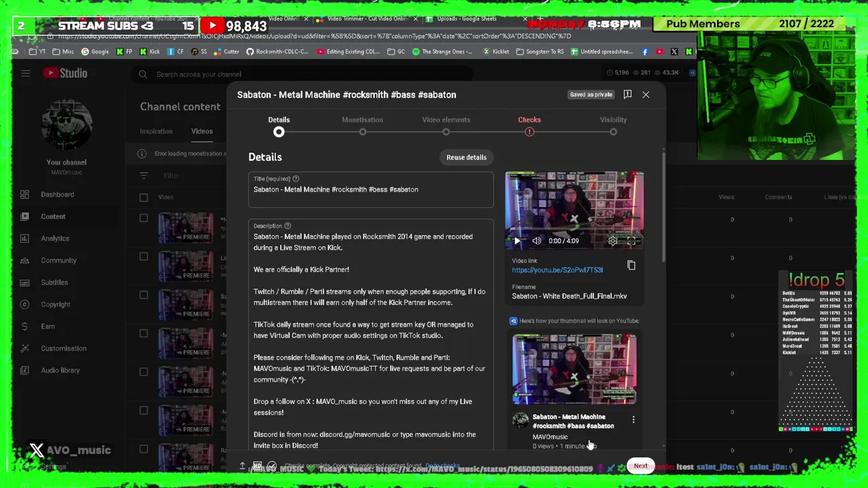Click the send feedback icon beside Saved as private
This screenshot has width=868, height=488.
(x=627, y=94)
